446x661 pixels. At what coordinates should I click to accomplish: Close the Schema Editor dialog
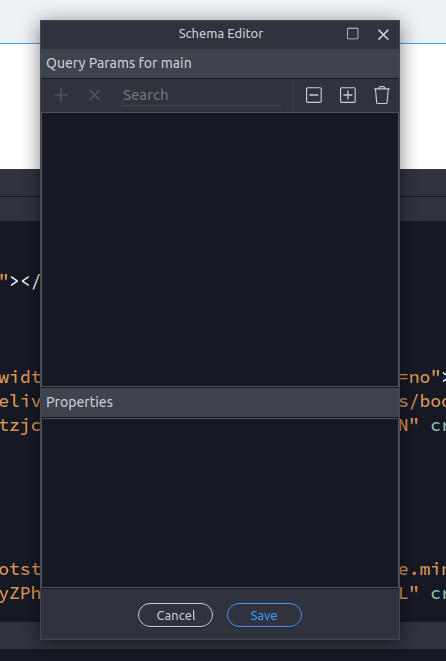[383, 35]
